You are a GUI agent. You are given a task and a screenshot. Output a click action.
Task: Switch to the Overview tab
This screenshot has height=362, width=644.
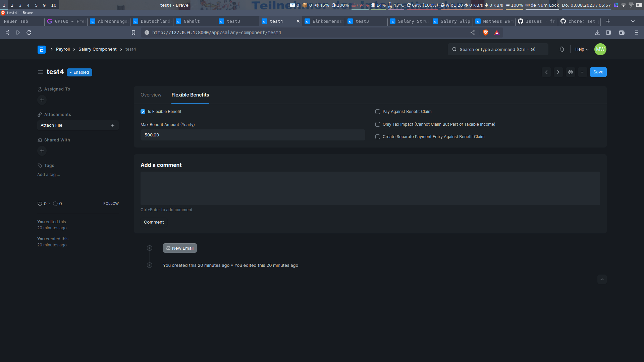151,95
